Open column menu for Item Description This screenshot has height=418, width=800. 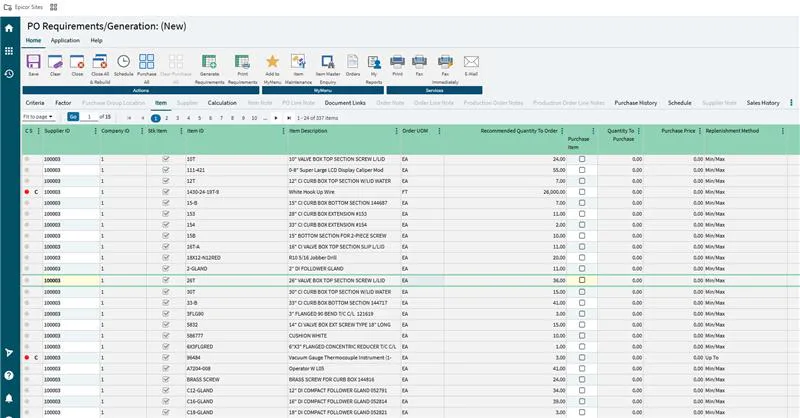396,131
